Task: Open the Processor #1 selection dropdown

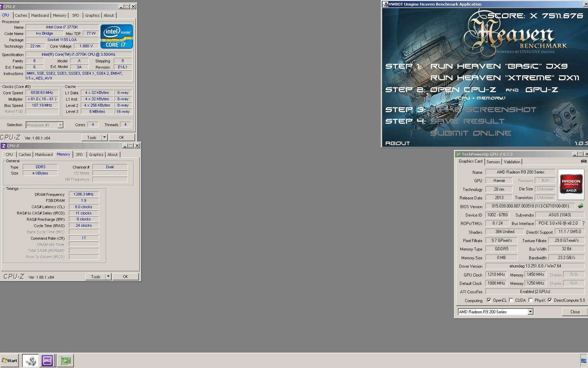Action: (x=60, y=125)
